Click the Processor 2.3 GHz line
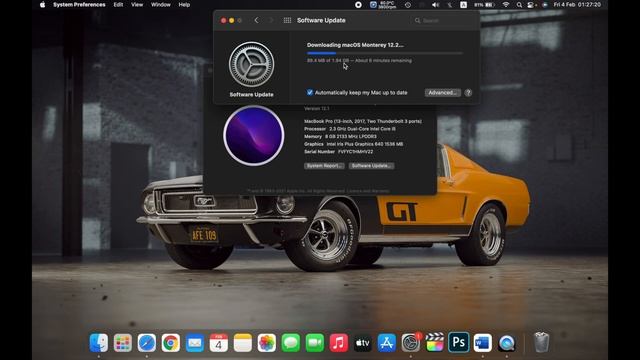 click(x=350, y=129)
